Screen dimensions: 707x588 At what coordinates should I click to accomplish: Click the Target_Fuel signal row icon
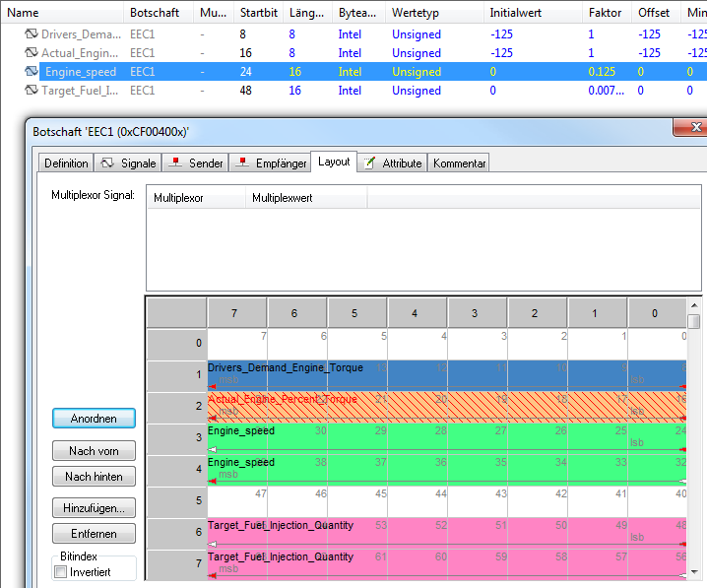tap(32, 91)
